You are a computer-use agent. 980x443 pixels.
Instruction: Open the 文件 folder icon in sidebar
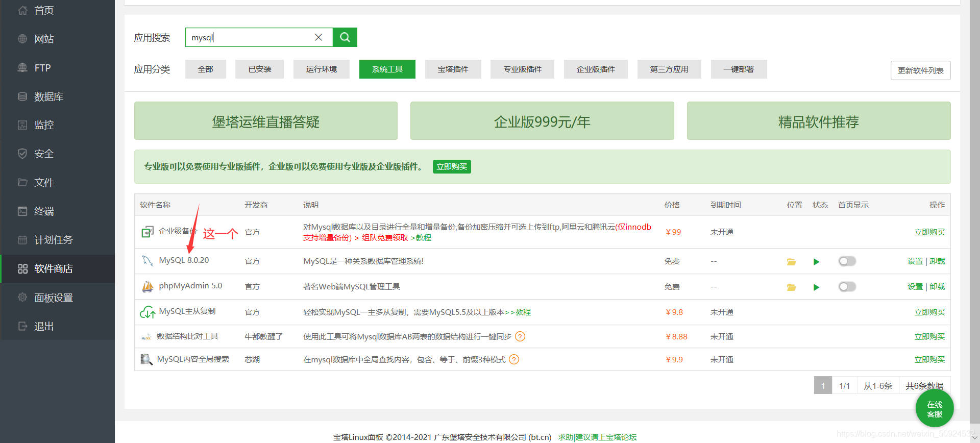coord(22,182)
